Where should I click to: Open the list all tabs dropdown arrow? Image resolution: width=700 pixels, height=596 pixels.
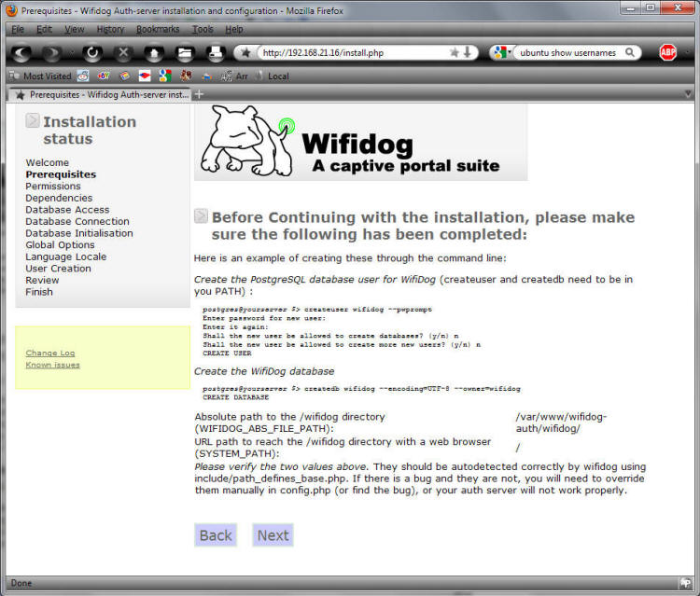688,93
